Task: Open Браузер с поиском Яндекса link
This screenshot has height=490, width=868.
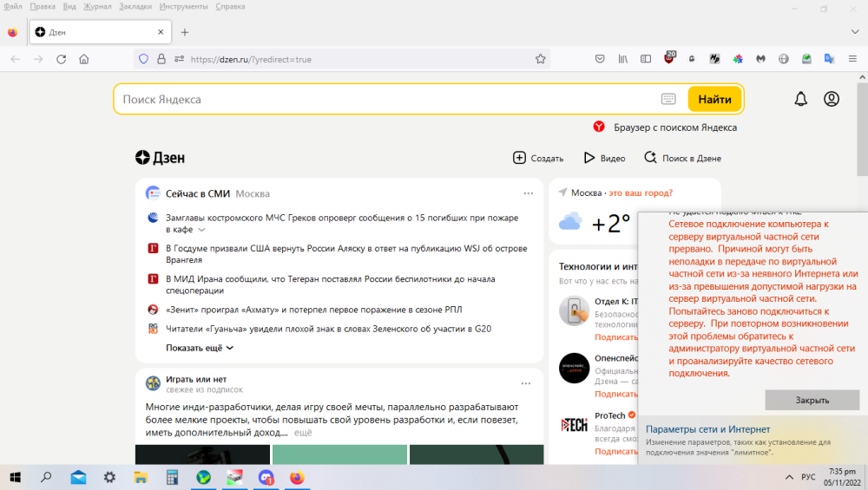Action: [665, 127]
